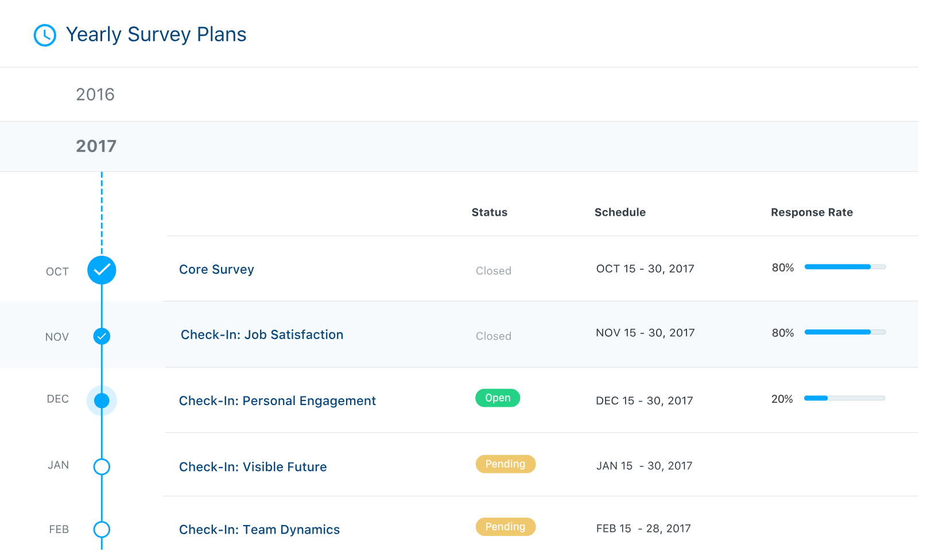
Task: Click the DEC filled timeline marker
Action: pos(102,400)
